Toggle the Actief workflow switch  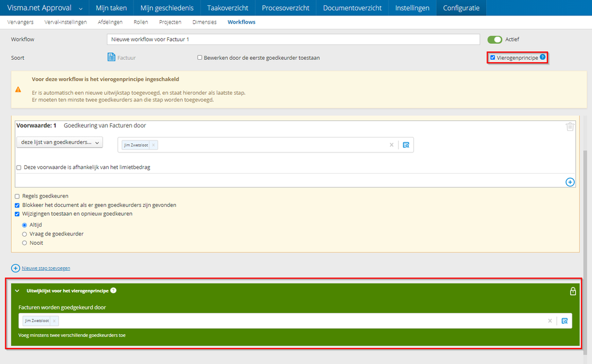click(x=495, y=40)
